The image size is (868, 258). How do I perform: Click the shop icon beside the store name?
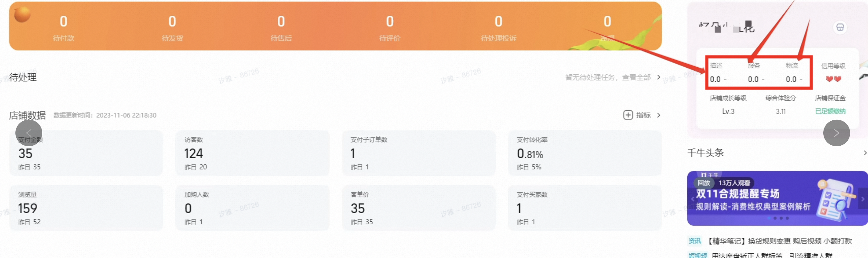[840, 27]
